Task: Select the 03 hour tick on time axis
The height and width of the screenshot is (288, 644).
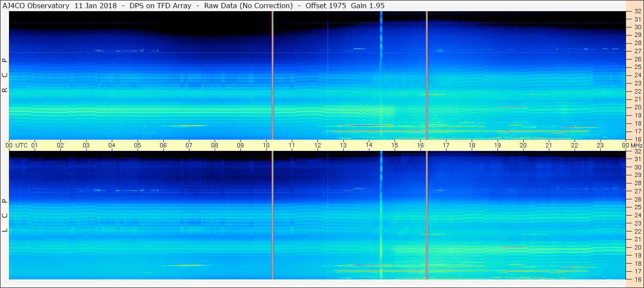Action: click(x=86, y=145)
